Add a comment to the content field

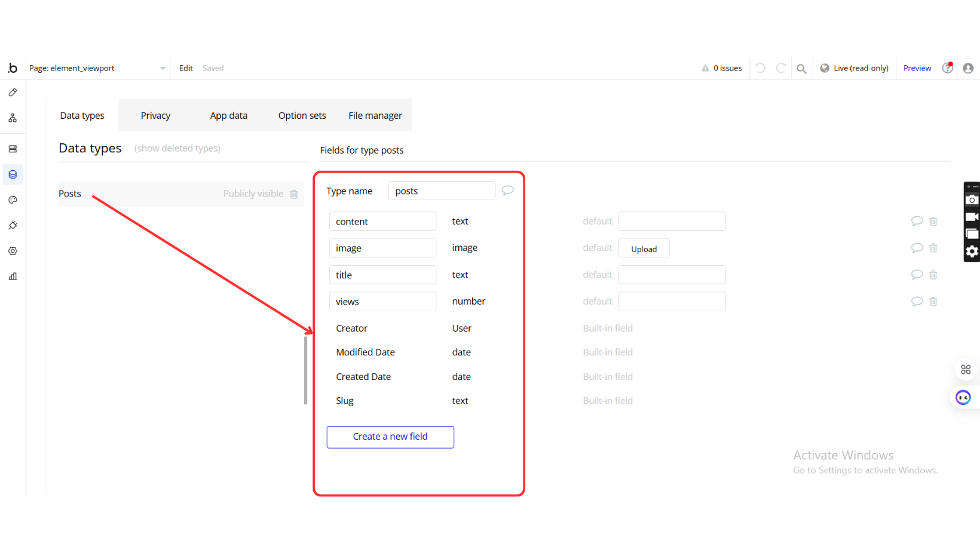(x=917, y=221)
